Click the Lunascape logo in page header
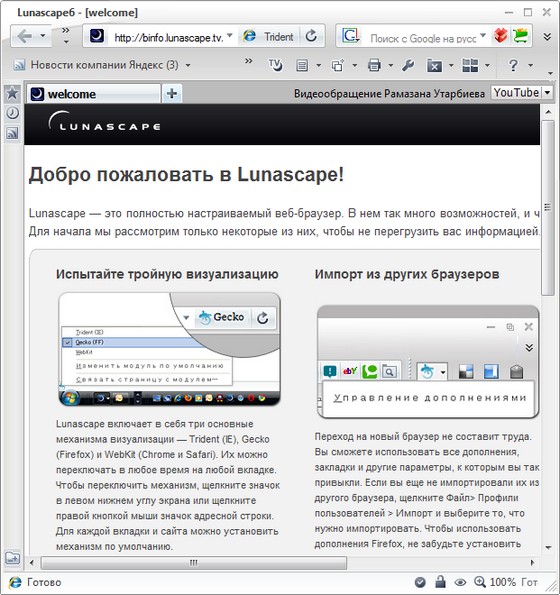 [104, 122]
